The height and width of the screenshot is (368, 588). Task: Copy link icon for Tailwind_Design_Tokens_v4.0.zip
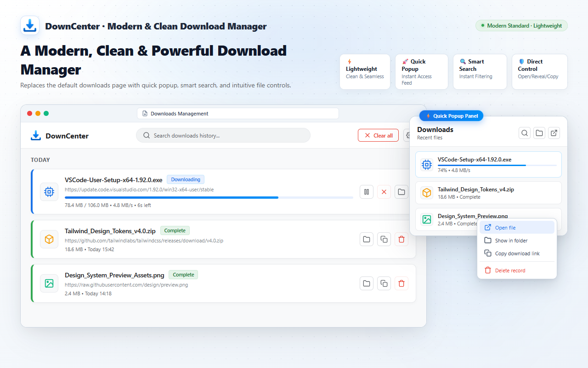point(384,239)
